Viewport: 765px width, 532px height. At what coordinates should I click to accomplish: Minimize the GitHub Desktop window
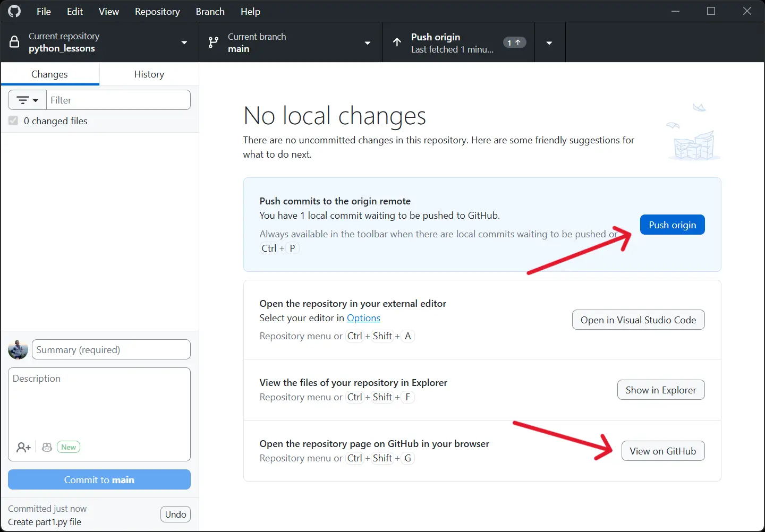pos(676,11)
